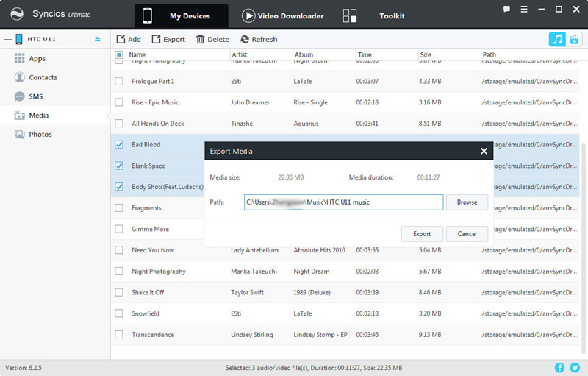588x376 pixels.
Task: Select Tinashé artist cell
Action: 242,124
